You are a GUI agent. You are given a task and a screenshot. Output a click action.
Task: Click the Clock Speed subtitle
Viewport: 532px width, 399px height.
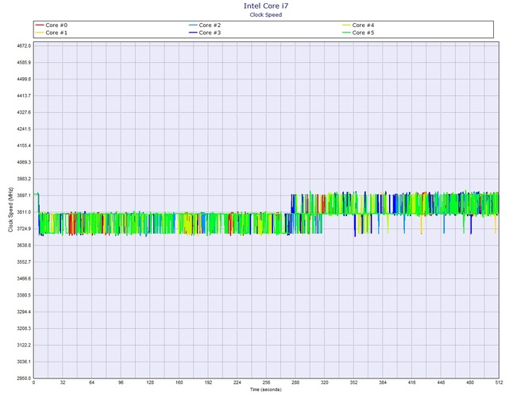click(x=266, y=14)
